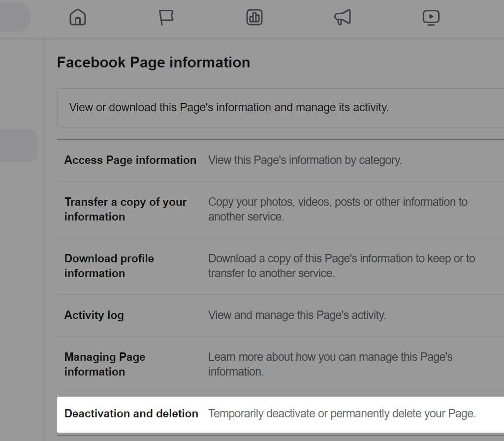Go to the Home feed icon

click(78, 18)
